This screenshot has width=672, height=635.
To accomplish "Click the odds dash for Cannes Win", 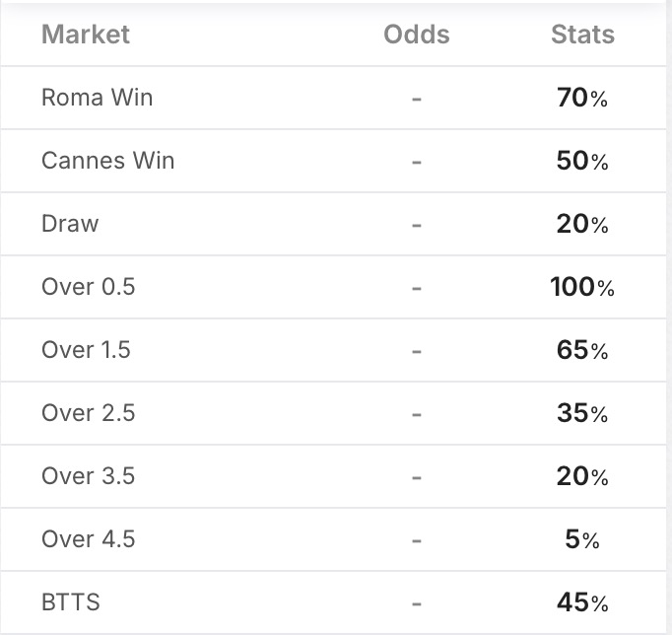I will (x=416, y=162).
